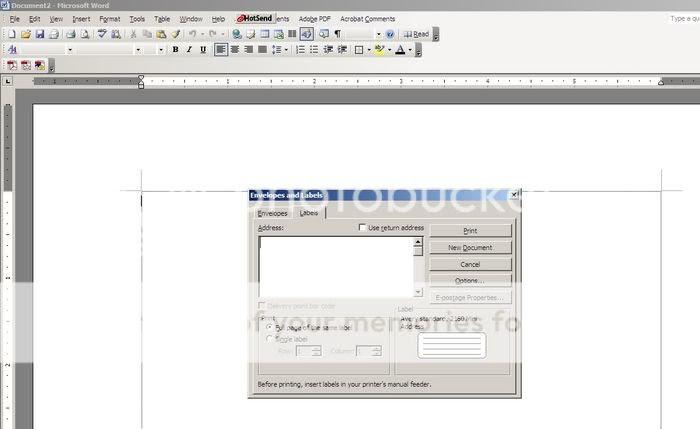Click inside the Address text box
700x429 pixels.
pyautogui.click(x=336, y=267)
